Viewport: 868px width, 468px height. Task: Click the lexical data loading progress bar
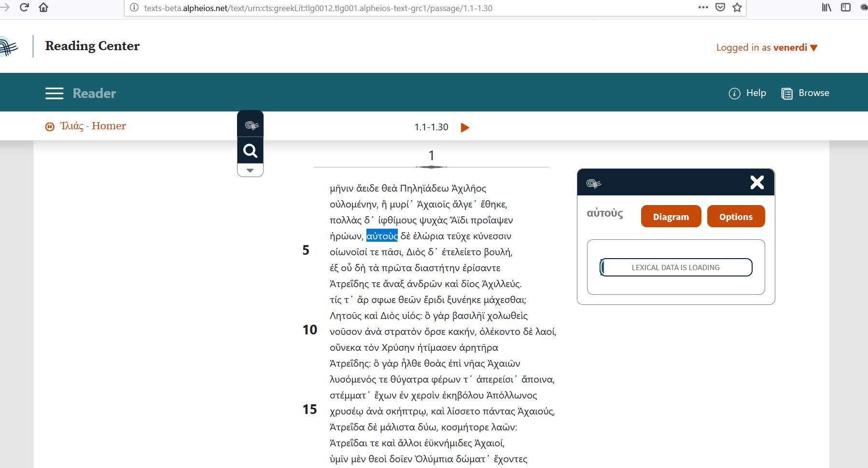tap(676, 267)
